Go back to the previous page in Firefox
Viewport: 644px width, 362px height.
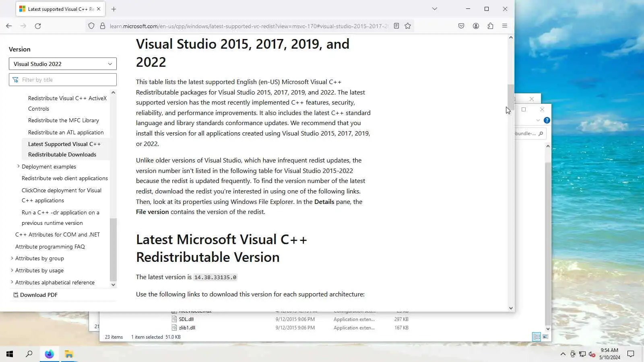tap(9, 26)
